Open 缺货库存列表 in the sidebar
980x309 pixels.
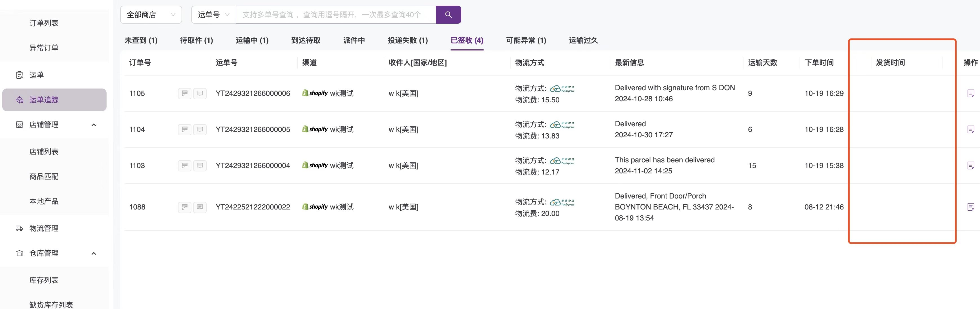click(51, 305)
